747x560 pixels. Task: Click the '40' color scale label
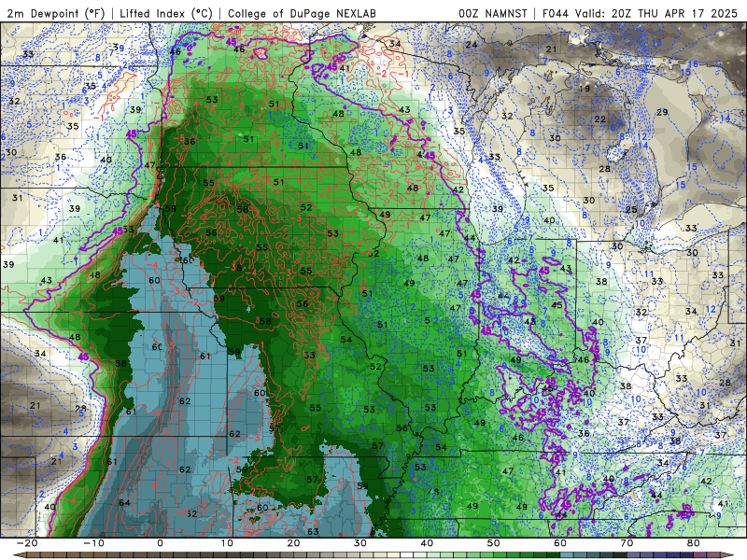[427, 543]
